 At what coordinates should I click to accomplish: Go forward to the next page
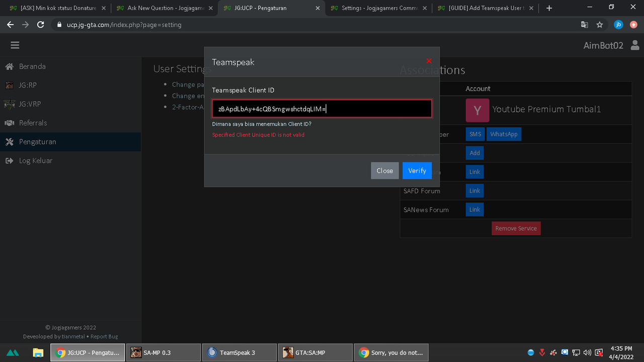26,25
